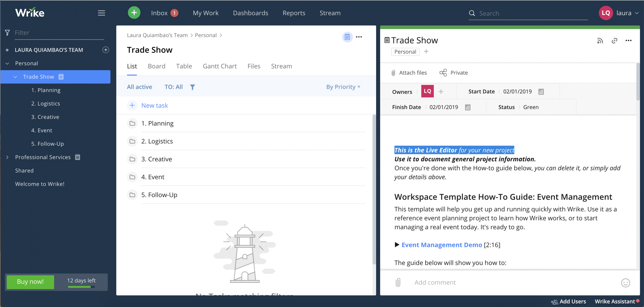The image size is (644, 307).
Task: Open the Files tab
Action: [x=254, y=66]
